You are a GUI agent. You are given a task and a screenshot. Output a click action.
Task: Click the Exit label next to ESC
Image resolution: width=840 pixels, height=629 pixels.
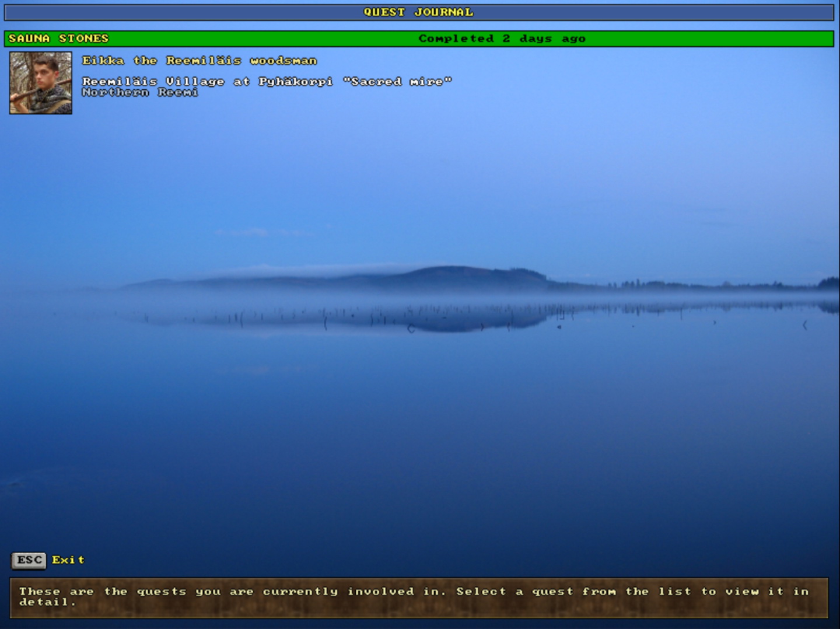[68, 560]
